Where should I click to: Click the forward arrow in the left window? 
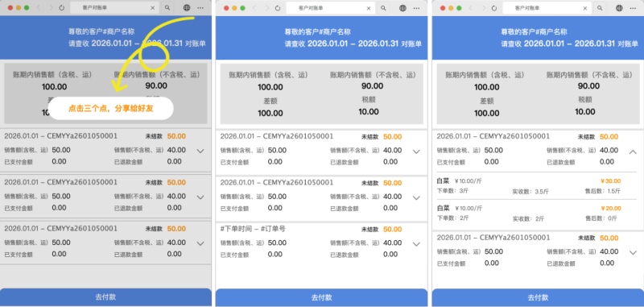51,8
